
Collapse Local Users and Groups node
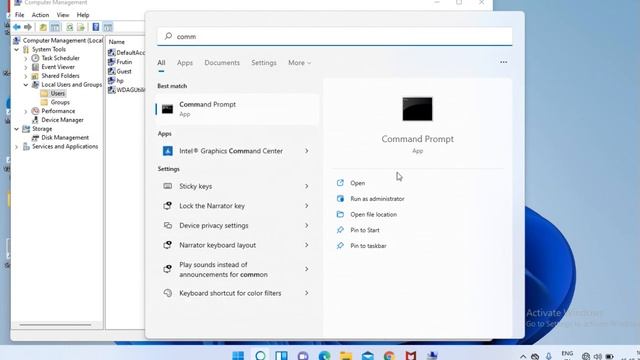tap(26, 85)
